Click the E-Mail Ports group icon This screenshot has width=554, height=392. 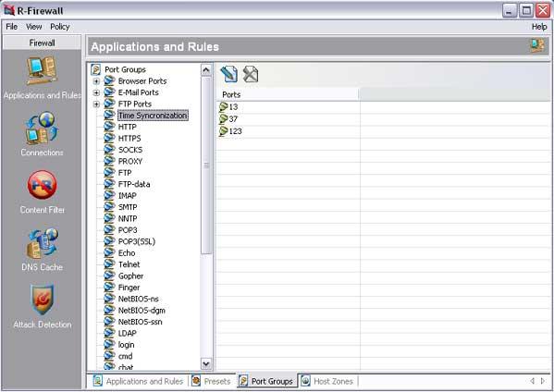click(109, 92)
